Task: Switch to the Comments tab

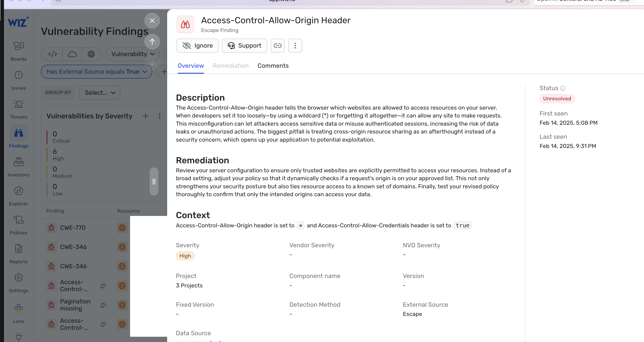Action: pyautogui.click(x=273, y=66)
